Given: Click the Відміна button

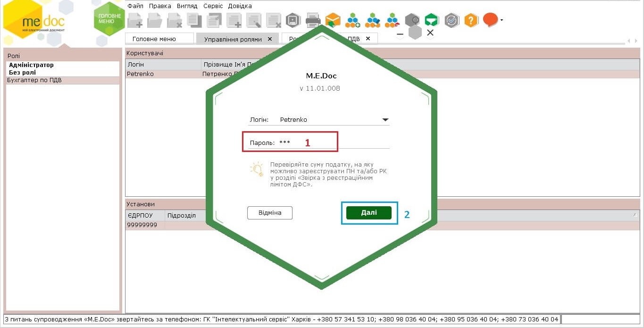Looking at the screenshot, I should [x=270, y=213].
